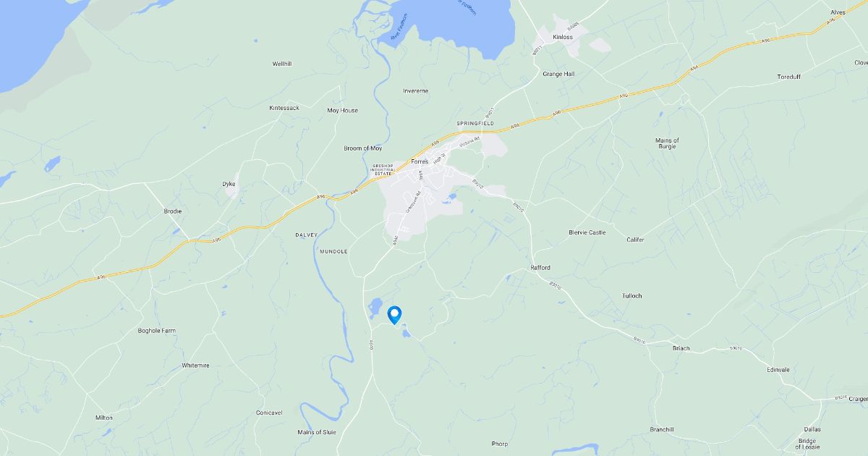This screenshot has width=868, height=456.
Task: Select the Conicavel place label
Action: point(269,413)
